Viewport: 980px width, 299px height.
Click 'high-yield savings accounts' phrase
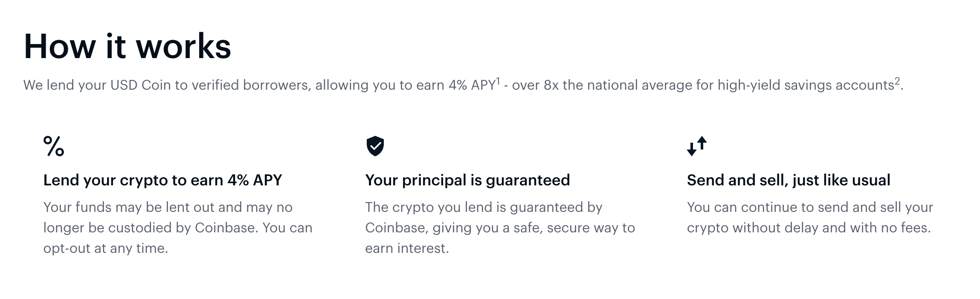point(806,85)
